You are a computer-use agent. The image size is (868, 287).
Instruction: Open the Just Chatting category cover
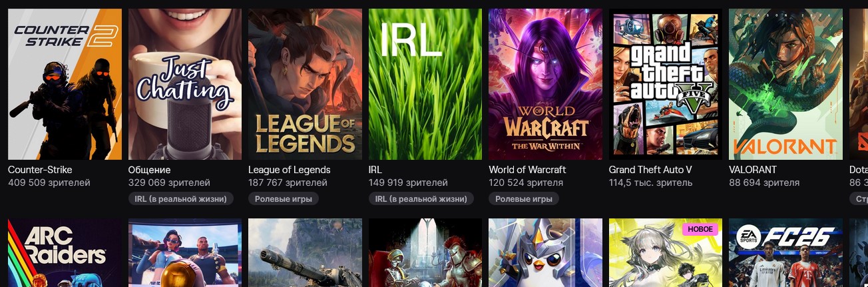pos(185,84)
